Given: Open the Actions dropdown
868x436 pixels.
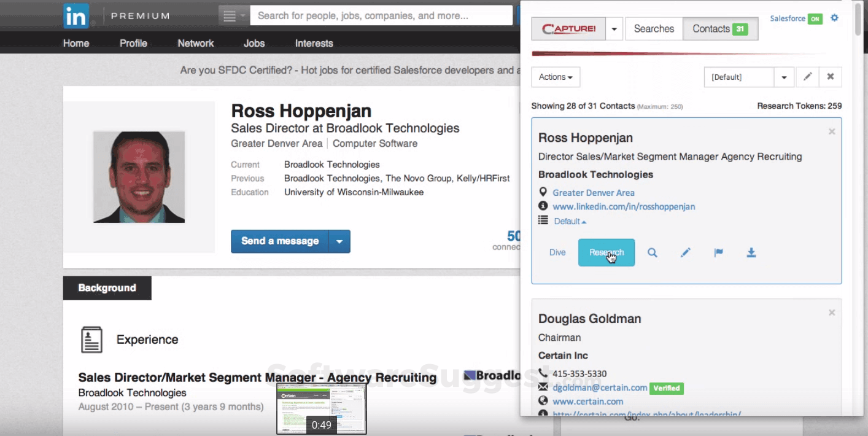Looking at the screenshot, I should pos(555,77).
